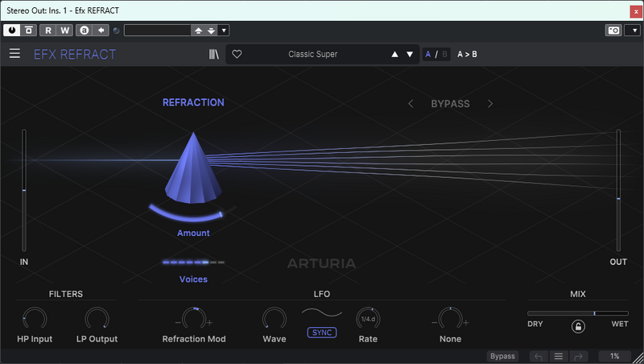The width and height of the screenshot is (644, 364).
Task: Click the host preset name field
Action: point(157,31)
